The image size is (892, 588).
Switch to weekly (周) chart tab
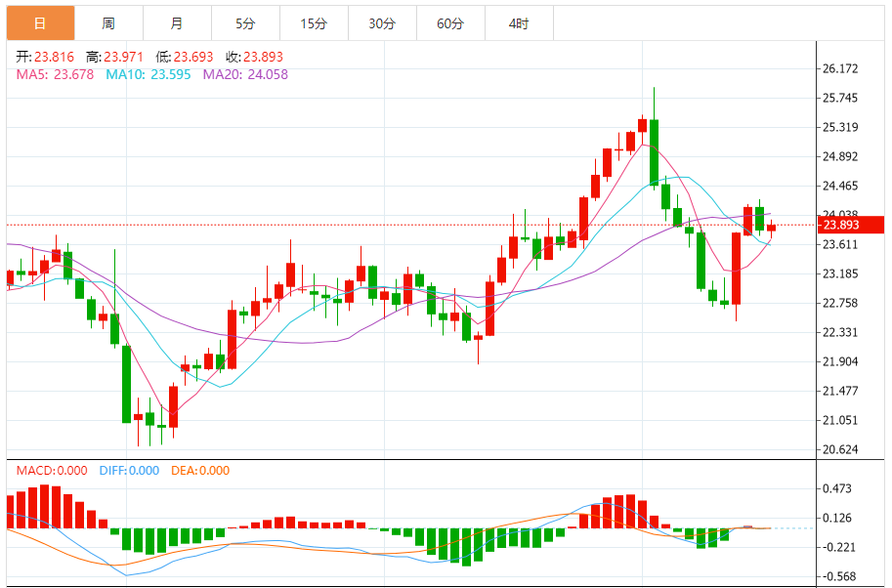click(x=108, y=23)
